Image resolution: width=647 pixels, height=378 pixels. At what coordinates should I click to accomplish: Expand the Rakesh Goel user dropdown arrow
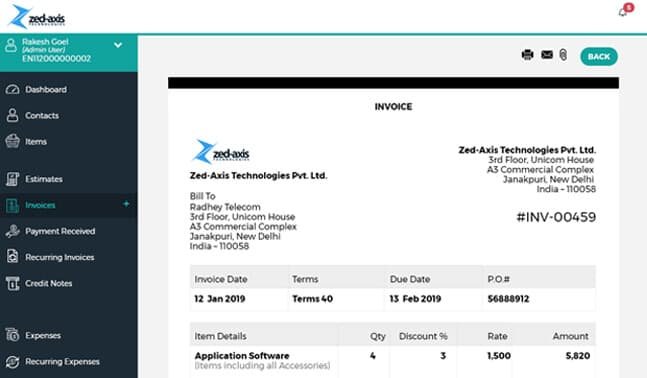[x=118, y=45]
